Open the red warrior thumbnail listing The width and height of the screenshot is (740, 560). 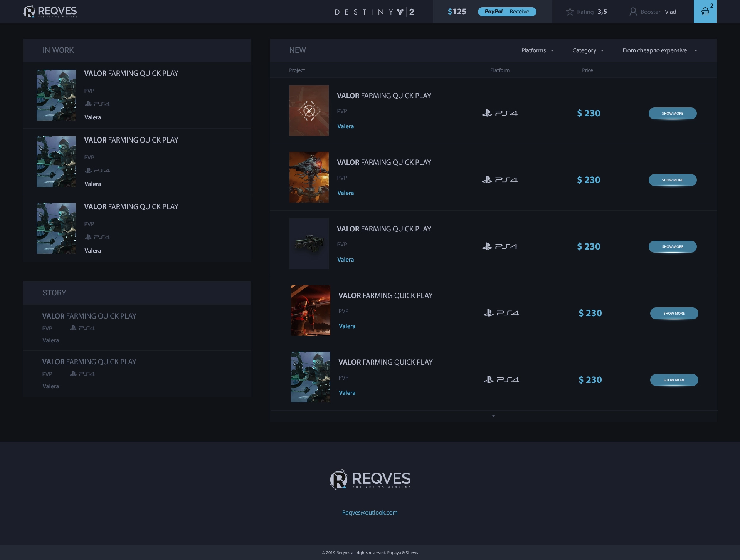311,310
